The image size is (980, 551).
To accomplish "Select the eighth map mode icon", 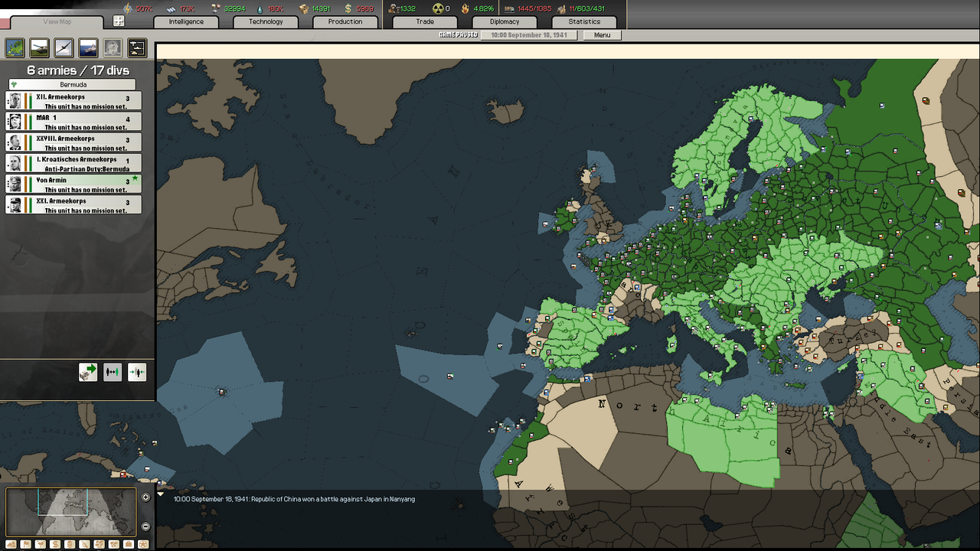I will coord(114,544).
